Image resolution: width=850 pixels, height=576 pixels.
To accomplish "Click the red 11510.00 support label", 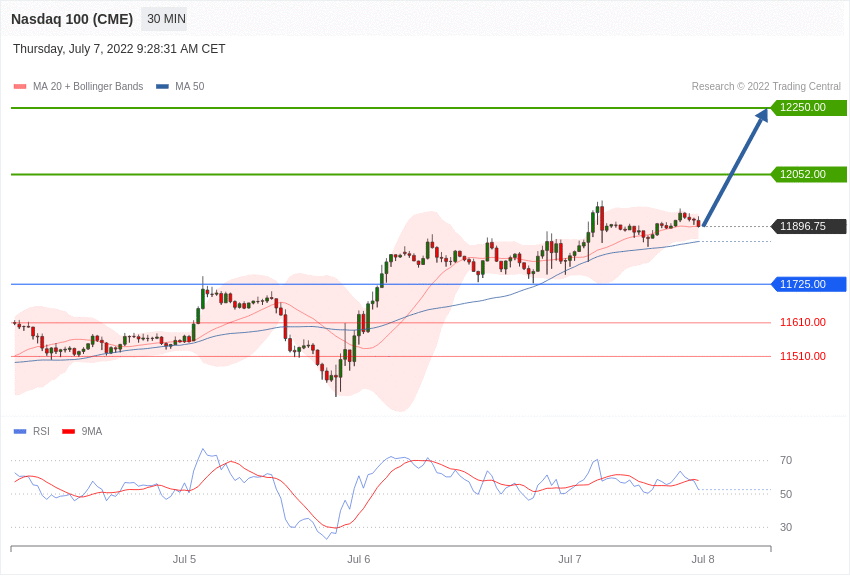I will point(803,356).
